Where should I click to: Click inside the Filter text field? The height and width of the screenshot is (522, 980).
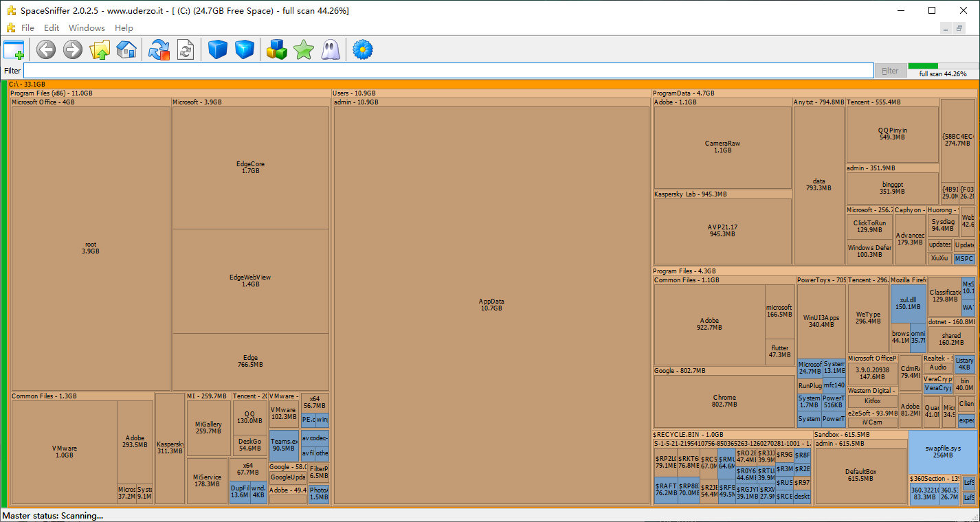(447, 71)
